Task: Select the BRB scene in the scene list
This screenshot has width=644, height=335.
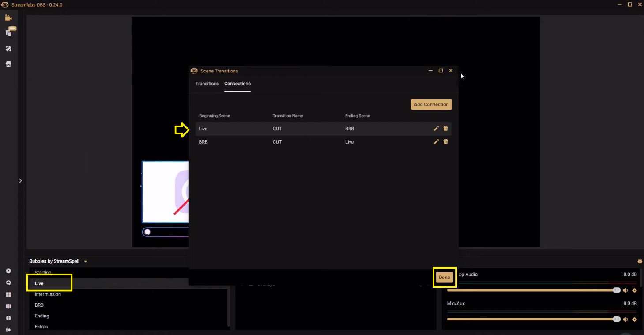Action: click(39, 305)
